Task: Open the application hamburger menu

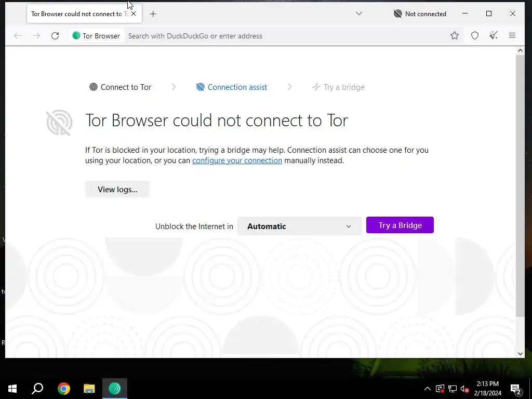Action: coord(512,35)
